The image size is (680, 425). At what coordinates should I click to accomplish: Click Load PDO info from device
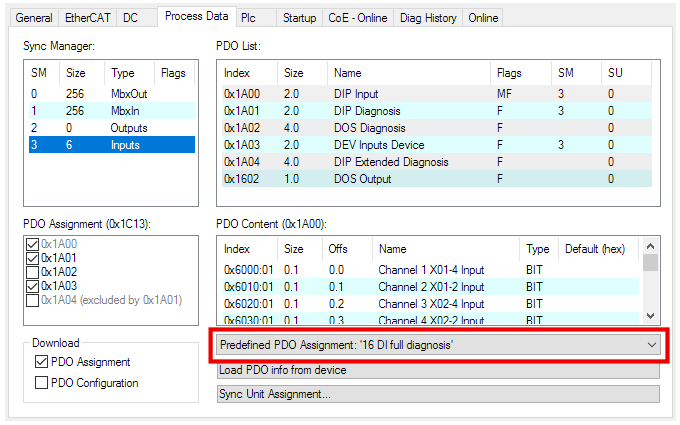click(x=438, y=370)
